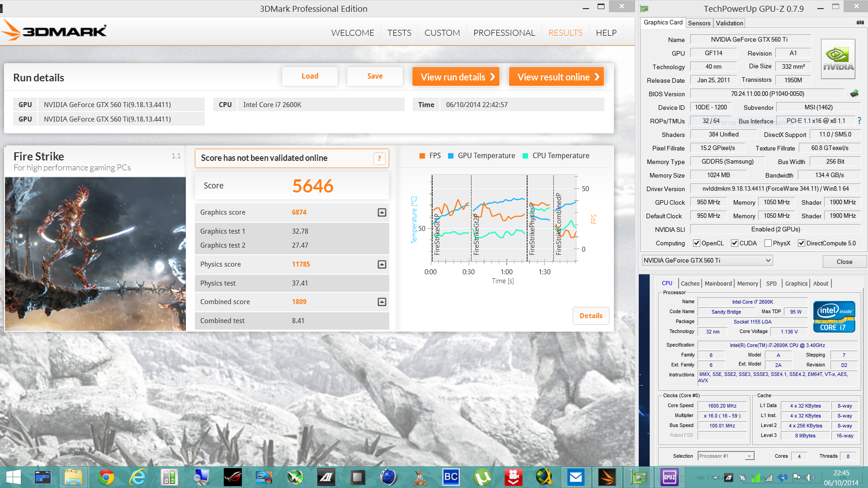Open the Mail app from the taskbar

[x=576, y=477]
